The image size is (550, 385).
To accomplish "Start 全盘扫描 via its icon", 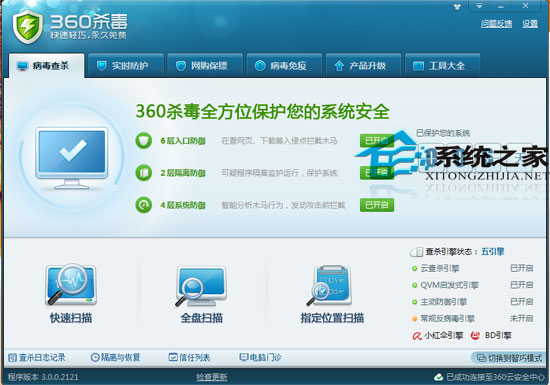I will 201,286.
